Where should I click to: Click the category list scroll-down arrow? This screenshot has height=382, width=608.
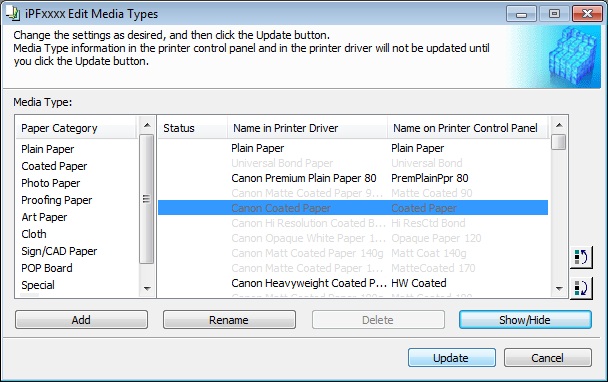(147, 289)
